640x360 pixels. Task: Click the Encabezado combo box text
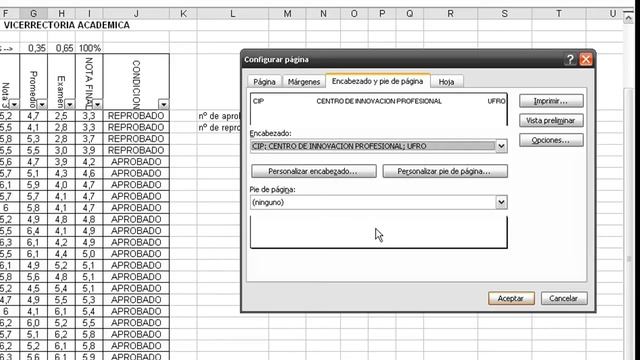click(373, 146)
